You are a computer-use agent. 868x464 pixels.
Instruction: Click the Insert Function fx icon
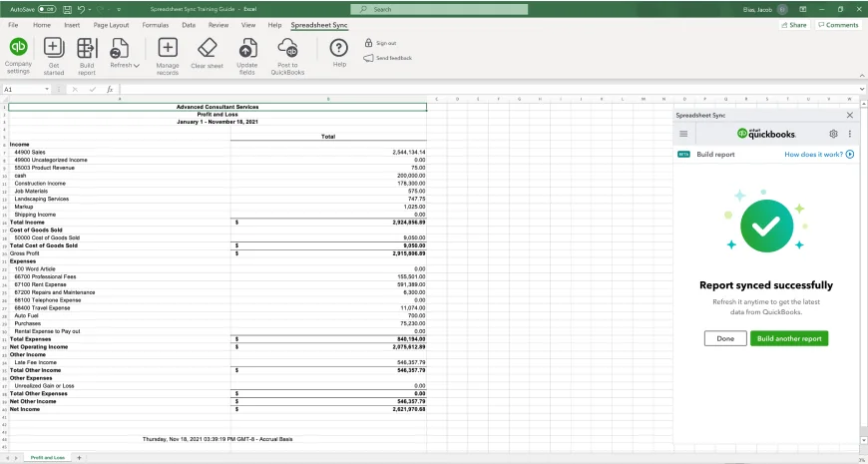click(110, 89)
